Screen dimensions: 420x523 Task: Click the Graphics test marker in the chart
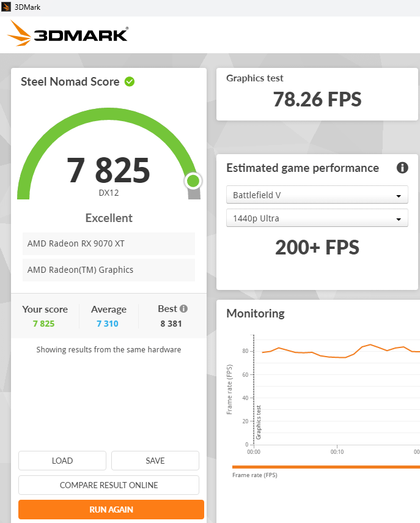point(259,422)
